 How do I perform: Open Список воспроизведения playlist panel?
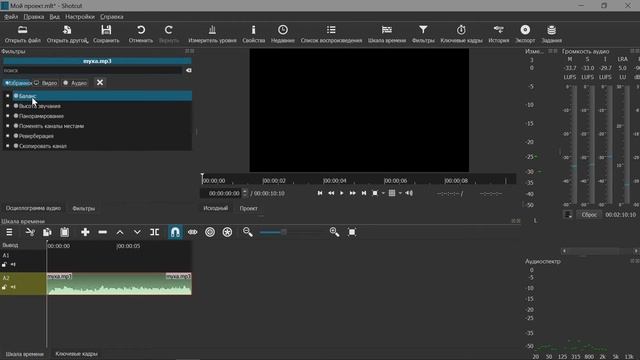pyautogui.click(x=331, y=34)
